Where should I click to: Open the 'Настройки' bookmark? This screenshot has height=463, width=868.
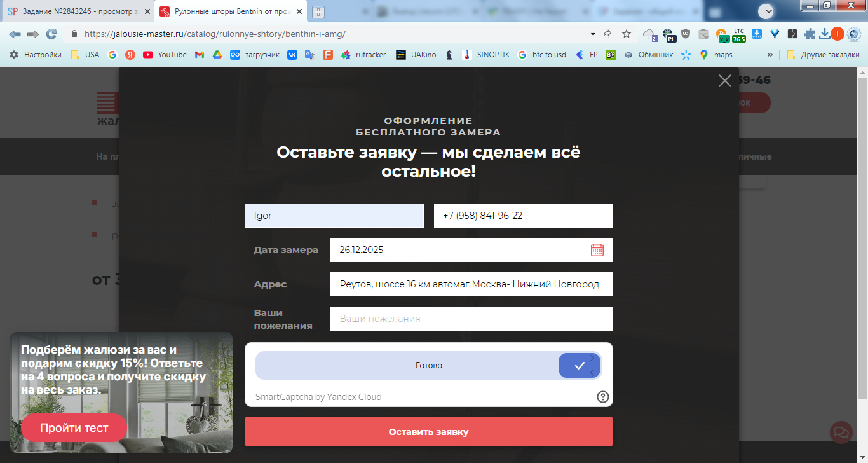tap(36, 55)
